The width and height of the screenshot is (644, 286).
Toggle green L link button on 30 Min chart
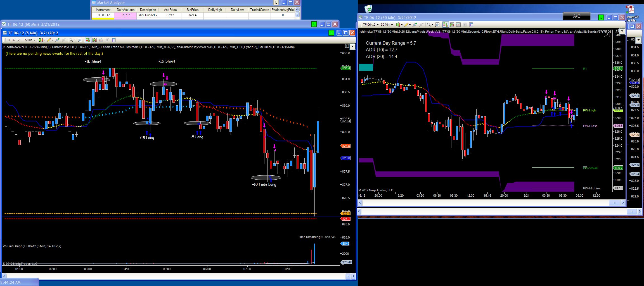tap(601, 18)
